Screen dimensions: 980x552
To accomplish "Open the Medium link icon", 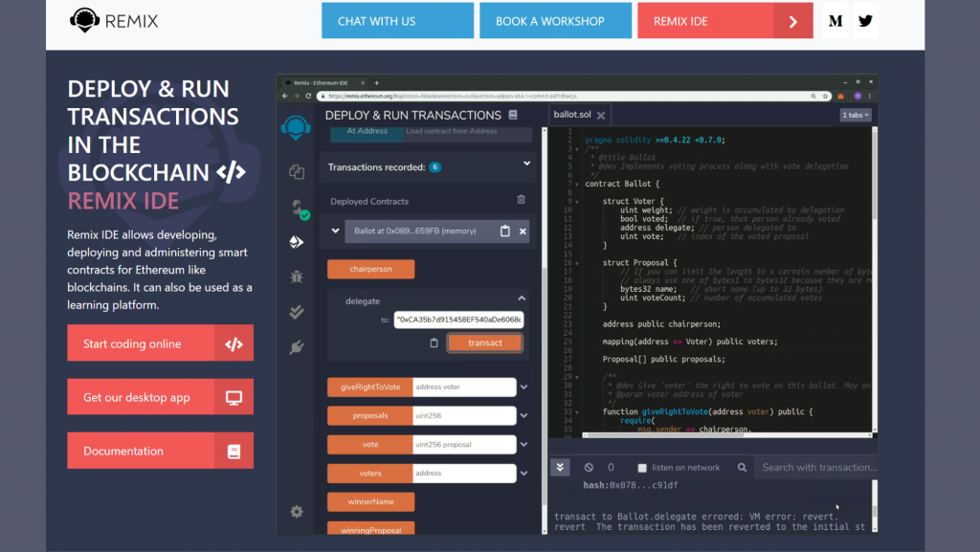I will 835,21.
